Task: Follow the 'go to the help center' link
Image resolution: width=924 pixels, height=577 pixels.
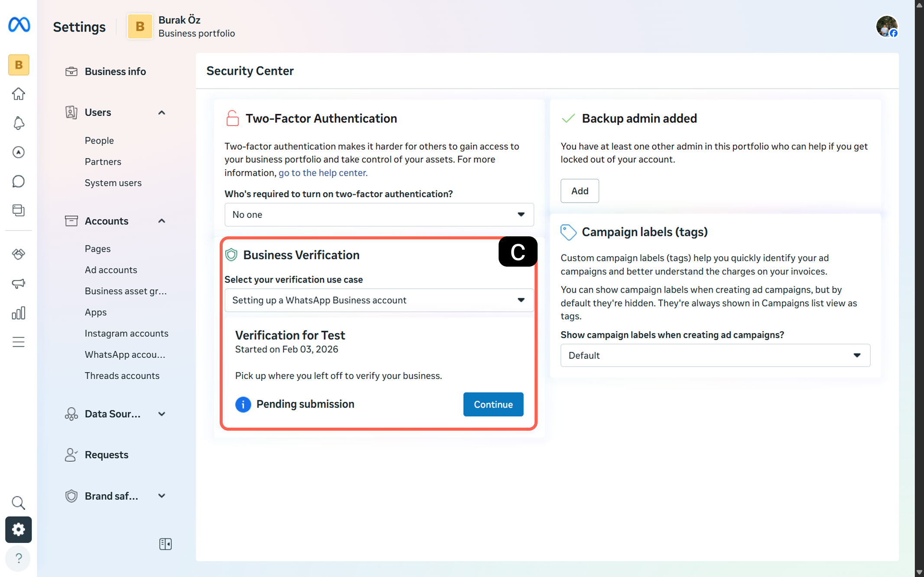Action: 323,173
